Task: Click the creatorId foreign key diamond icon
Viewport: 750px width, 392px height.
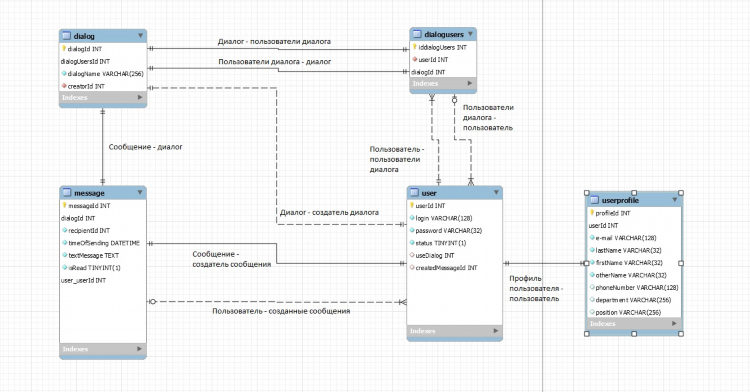Action: 64,86
